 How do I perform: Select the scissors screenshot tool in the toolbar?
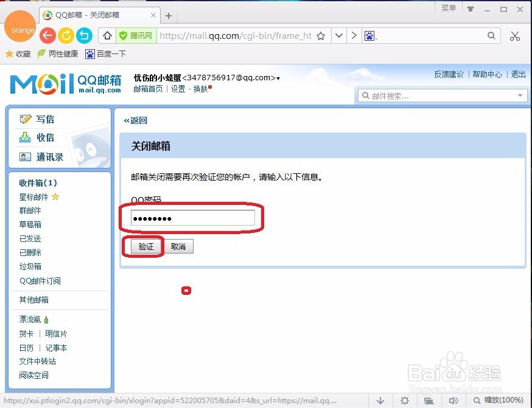pyautogui.click(x=515, y=36)
